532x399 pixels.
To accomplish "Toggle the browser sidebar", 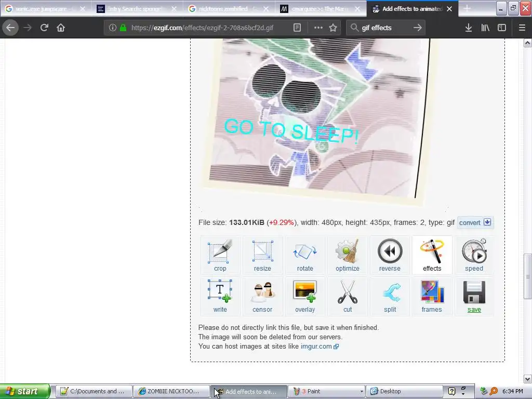I will (502, 28).
